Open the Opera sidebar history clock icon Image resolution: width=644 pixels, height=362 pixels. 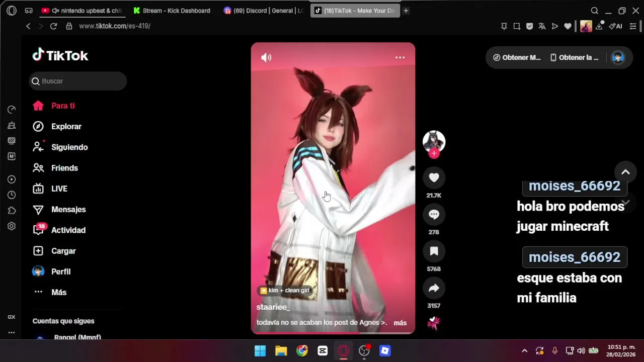coord(12,195)
